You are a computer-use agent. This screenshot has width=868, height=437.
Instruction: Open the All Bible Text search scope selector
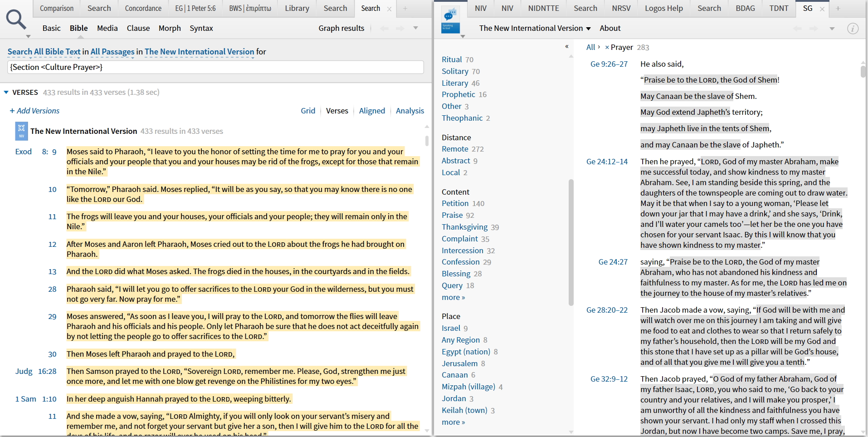click(44, 52)
